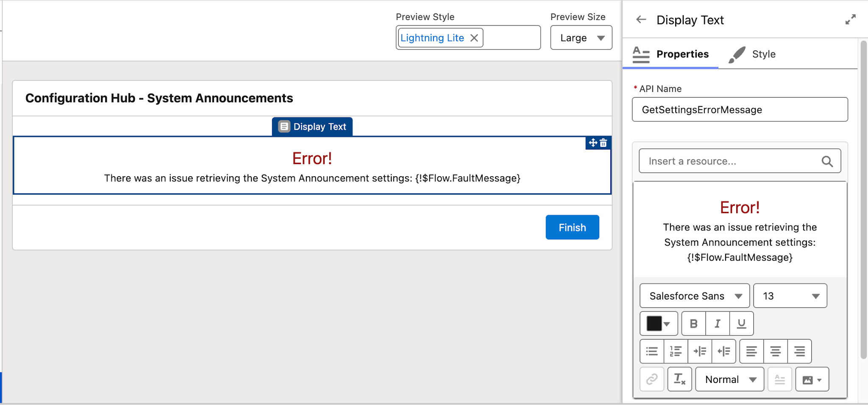Toggle bold formatting
Screen dimensions: 868x405
694,323
